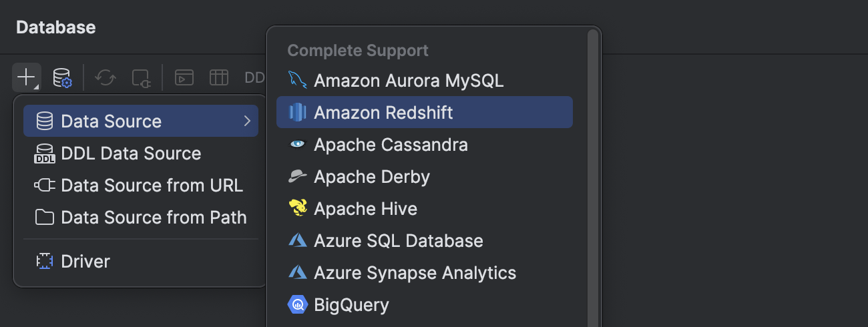The image size is (868, 327).
Task: Click the Apache Hive bee icon
Action: point(297,209)
